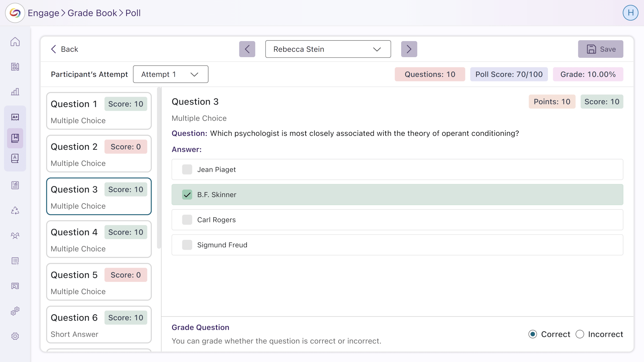Open the people group sidebar icon
Viewport: 644px width, 362px height.
(15, 236)
